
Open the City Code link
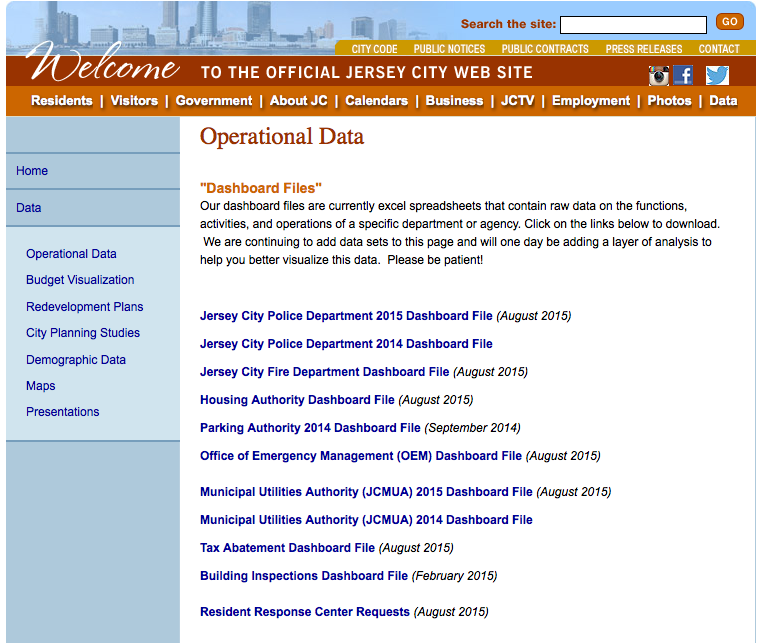click(374, 49)
